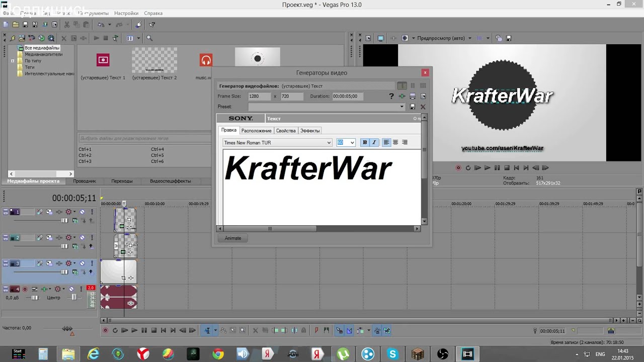
Task: Open the Undo history dropdown arrow
Action: coord(109,24)
